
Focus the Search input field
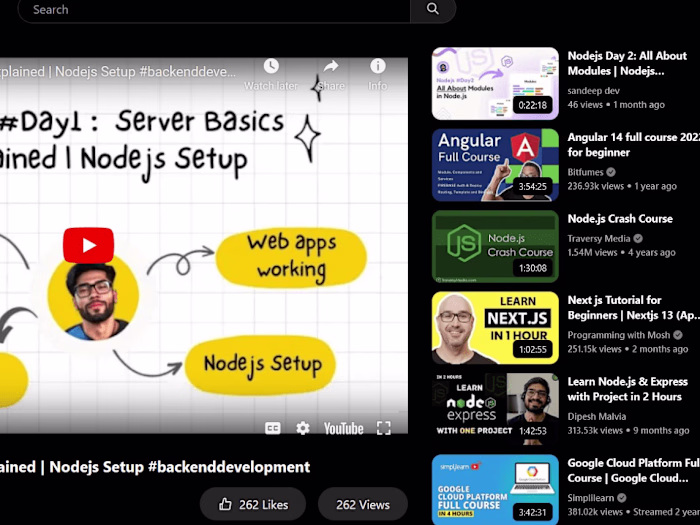coord(214,9)
